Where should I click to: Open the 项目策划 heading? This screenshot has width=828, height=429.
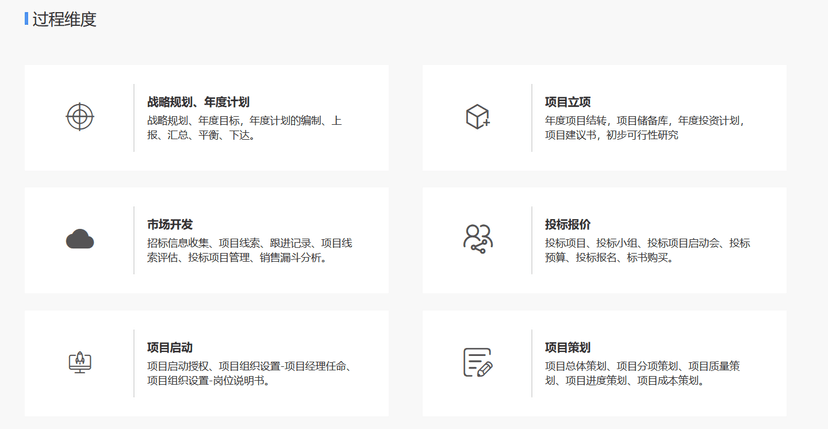568,348
